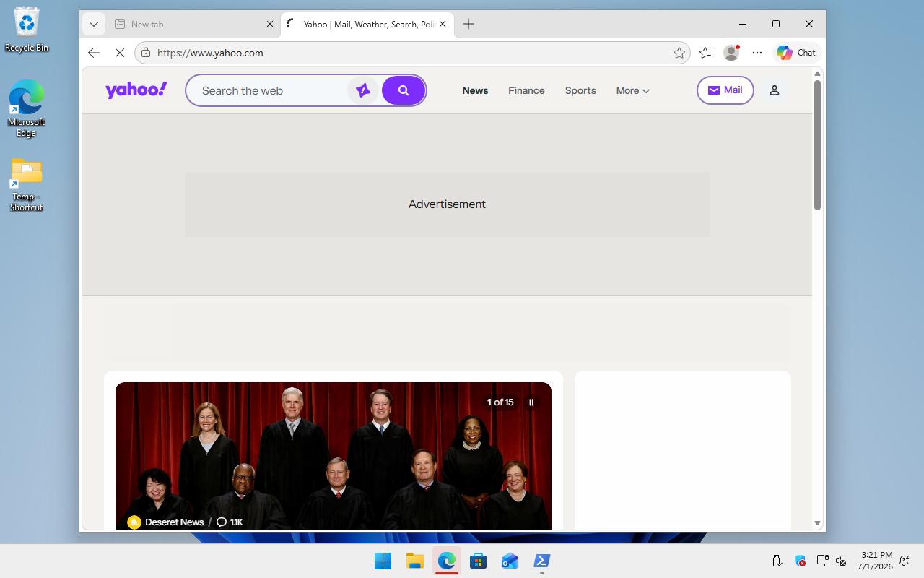The height and width of the screenshot is (578, 924).
Task: Open Outlook from the taskbar
Action: coord(510,561)
